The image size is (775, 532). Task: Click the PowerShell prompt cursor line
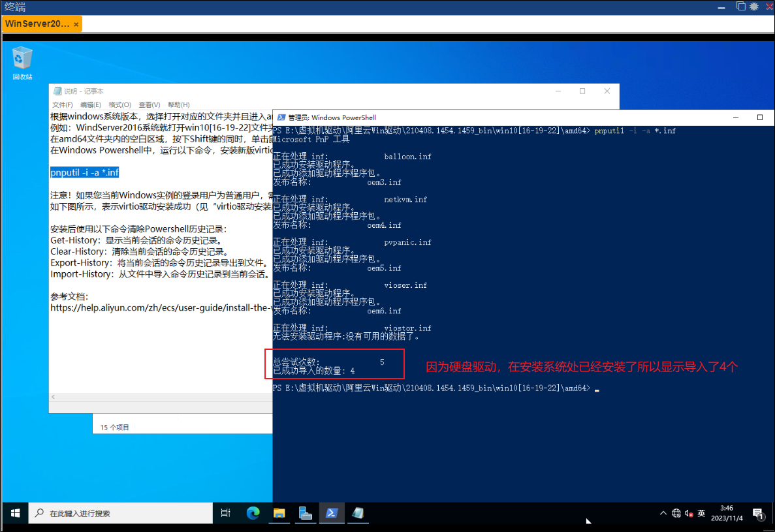[x=436, y=388]
